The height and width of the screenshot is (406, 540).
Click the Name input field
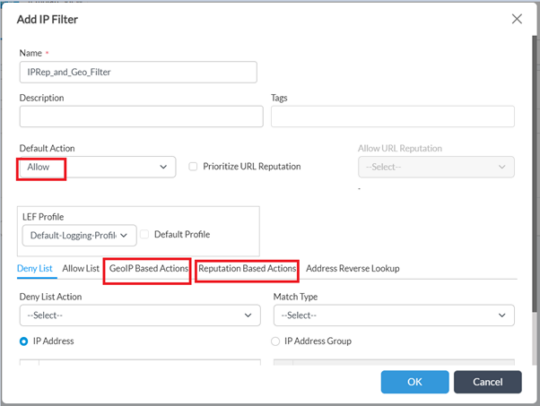[x=138, y=72]
